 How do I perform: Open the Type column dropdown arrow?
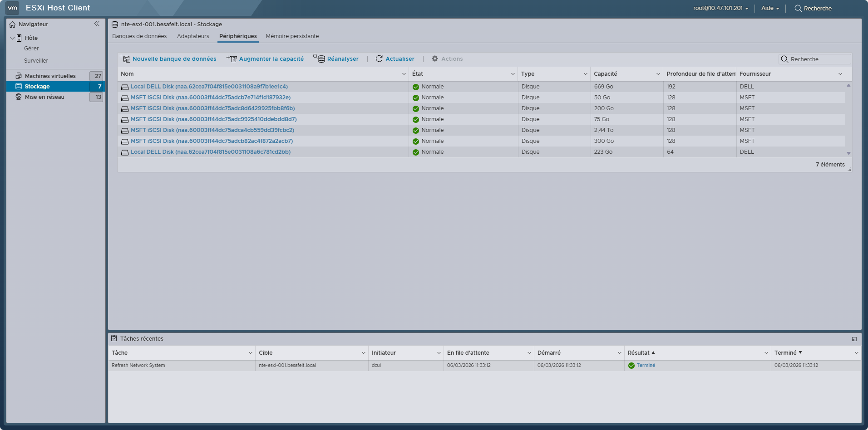(x=586, y=74)
